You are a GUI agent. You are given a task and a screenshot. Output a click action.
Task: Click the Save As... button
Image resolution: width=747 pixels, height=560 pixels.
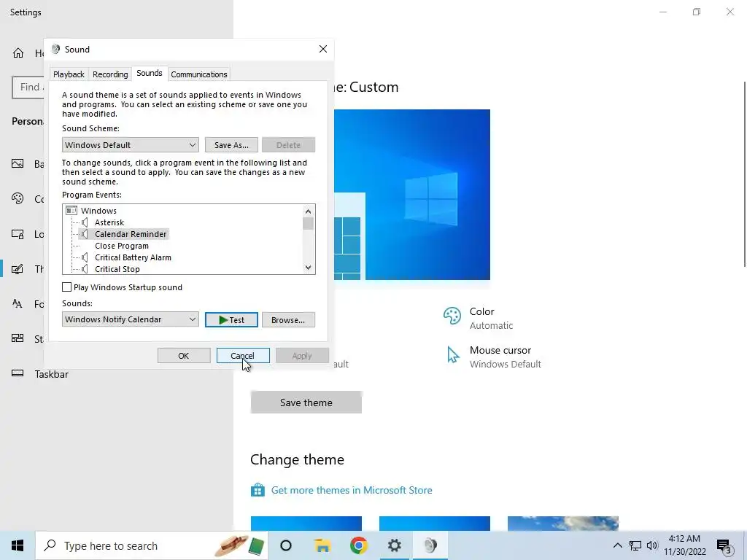(x=231, y=145)
